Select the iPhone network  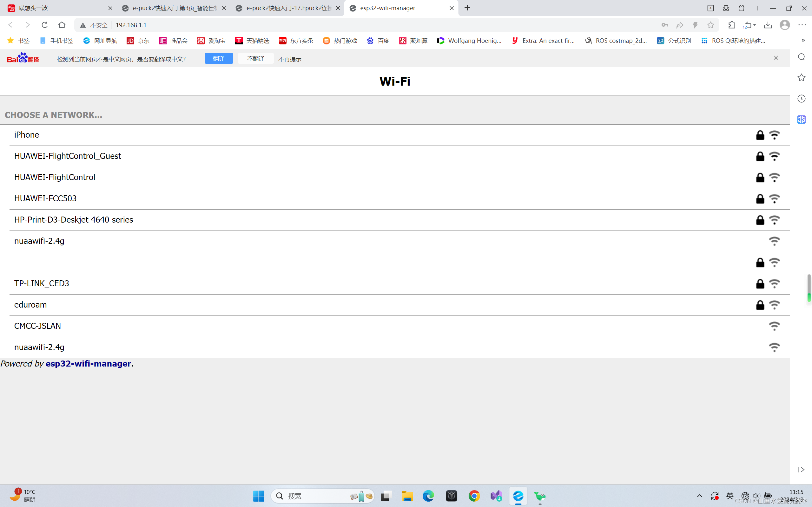point(399,135)
